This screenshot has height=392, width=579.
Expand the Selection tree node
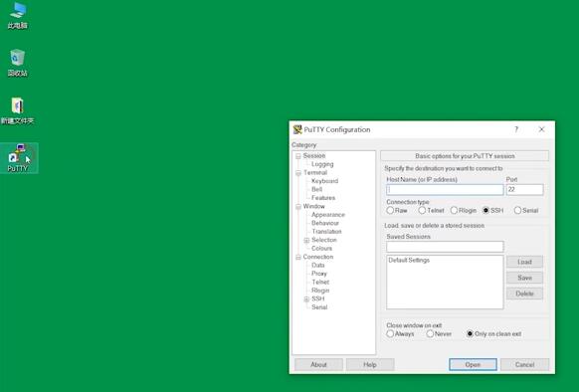coord(306,240)
